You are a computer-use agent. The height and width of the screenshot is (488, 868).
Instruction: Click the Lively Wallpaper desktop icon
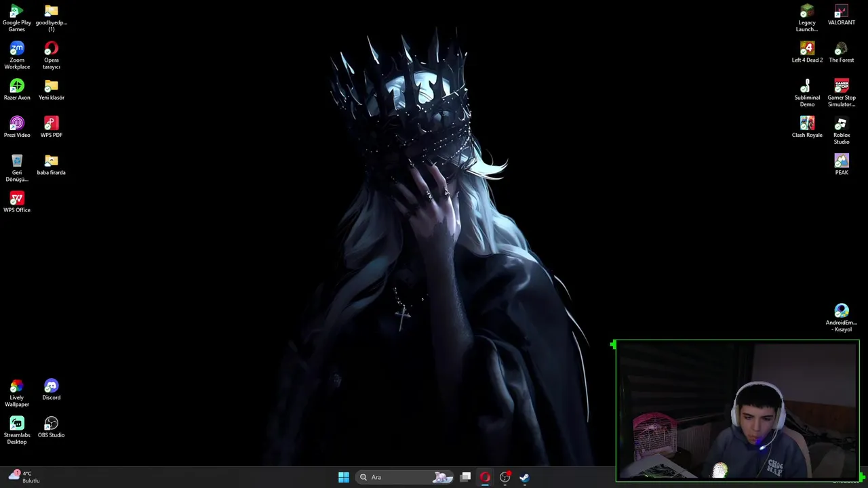[x=17, y=393]
